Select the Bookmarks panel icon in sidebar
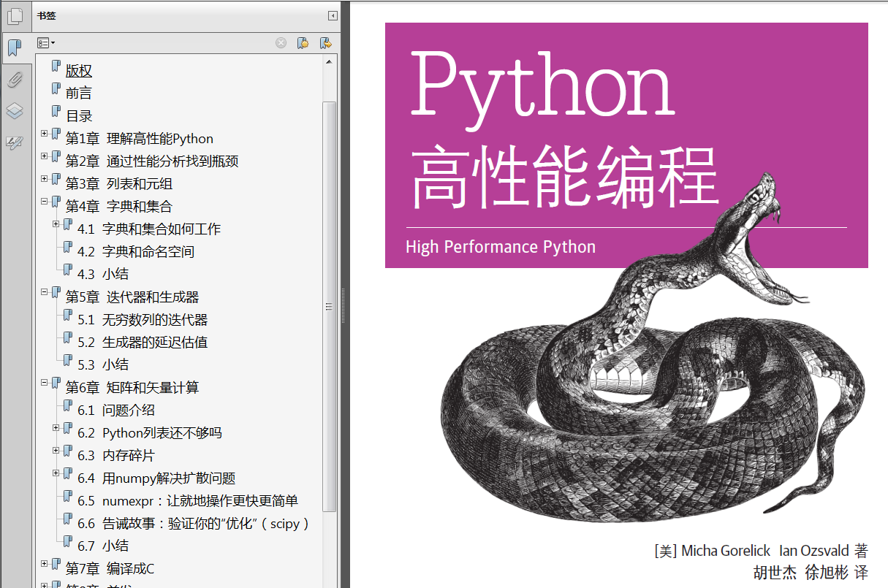The height and width of the screenshot is (588, 888). click(15, 49)
